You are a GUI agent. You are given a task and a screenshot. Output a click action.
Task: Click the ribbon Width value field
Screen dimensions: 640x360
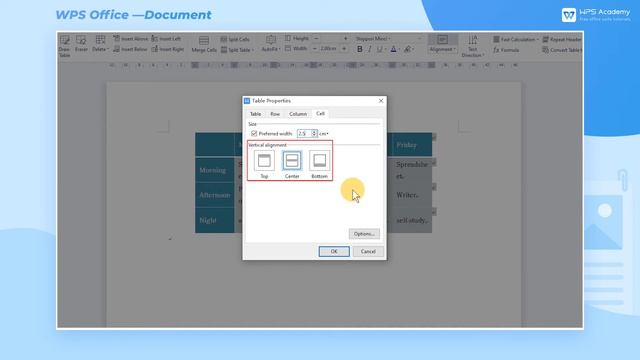pos(329,49)
